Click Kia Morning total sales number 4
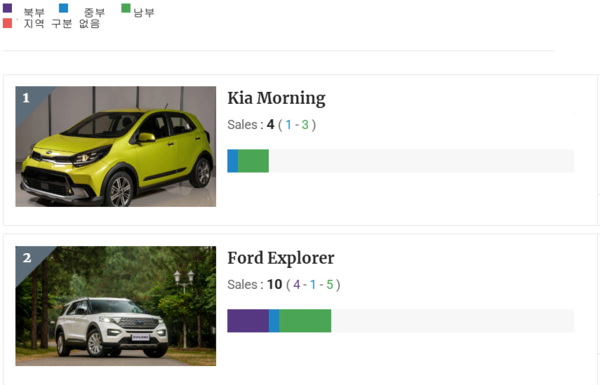Viewport: 600px width, 385px height. pyautogui.click(x=271, y=125)
